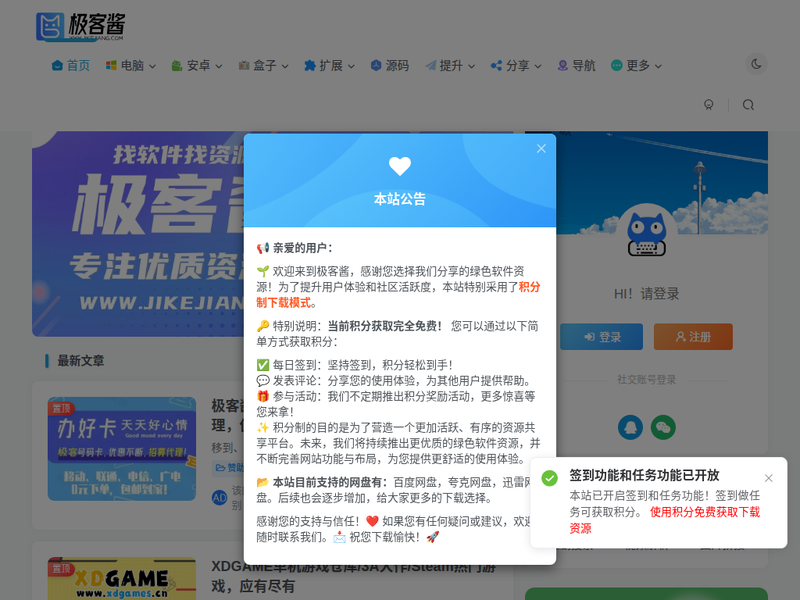Log in with WeChat icon

[663, 427]
